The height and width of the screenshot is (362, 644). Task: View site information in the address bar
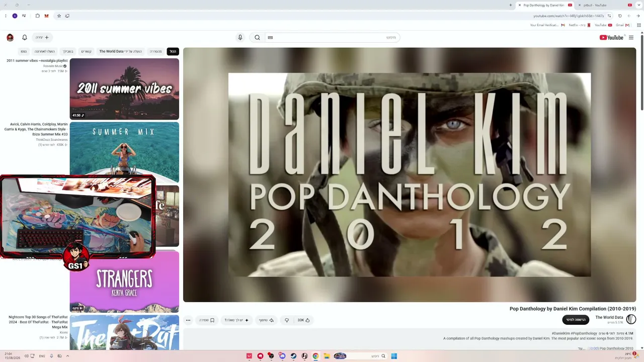point(609,16)
